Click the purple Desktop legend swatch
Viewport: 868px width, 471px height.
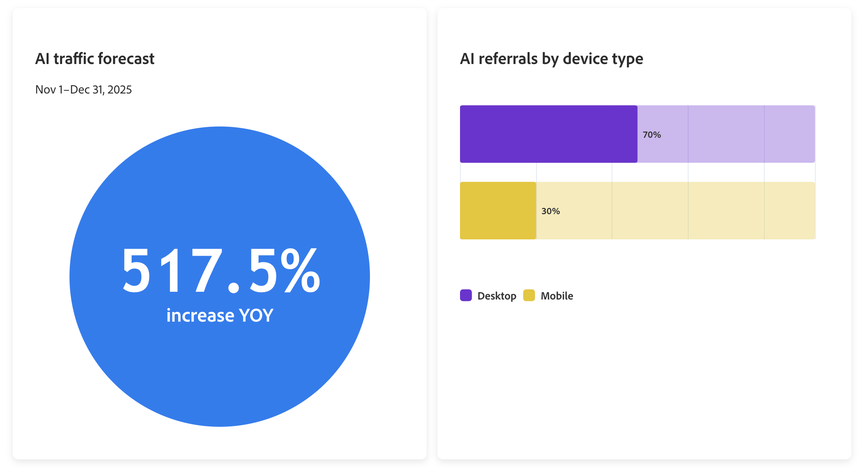pos(466,295)
